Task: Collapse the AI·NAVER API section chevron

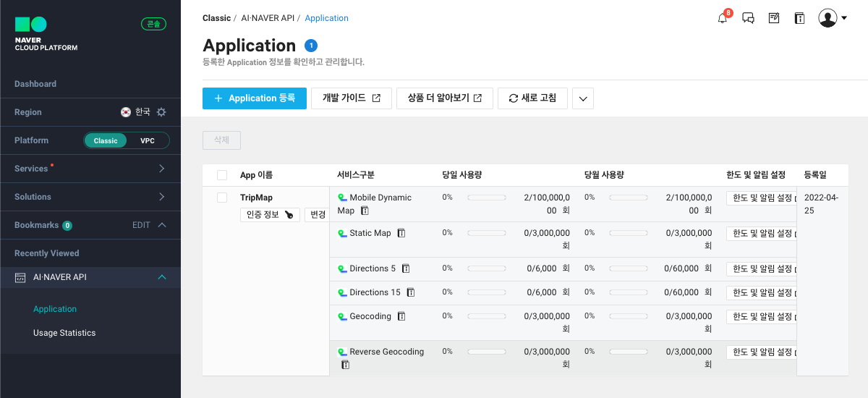Action: 162,277
